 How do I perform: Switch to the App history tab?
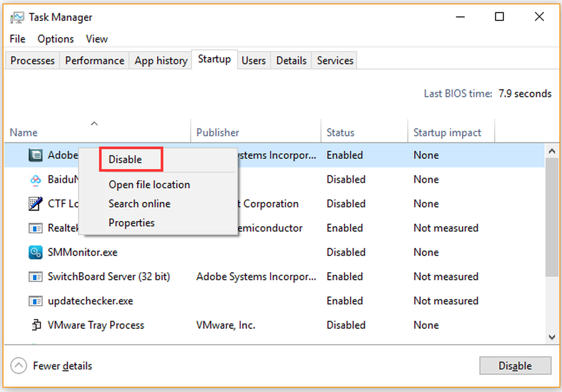pyautogui.click(x=161, y=61)
